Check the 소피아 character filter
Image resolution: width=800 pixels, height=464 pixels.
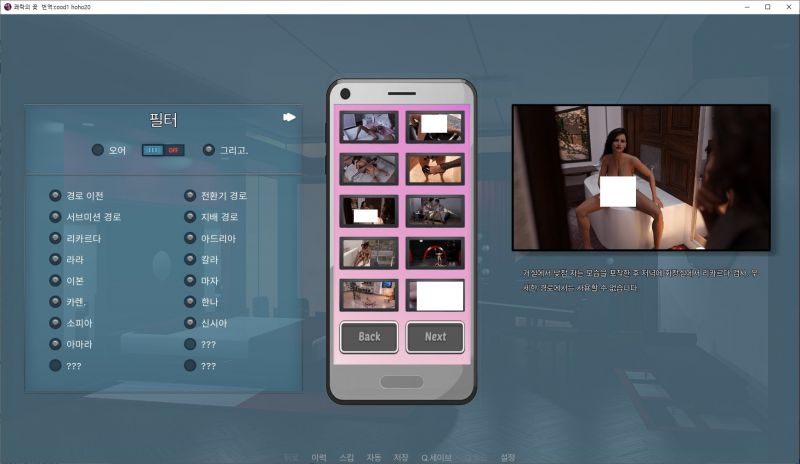(56, 323)
